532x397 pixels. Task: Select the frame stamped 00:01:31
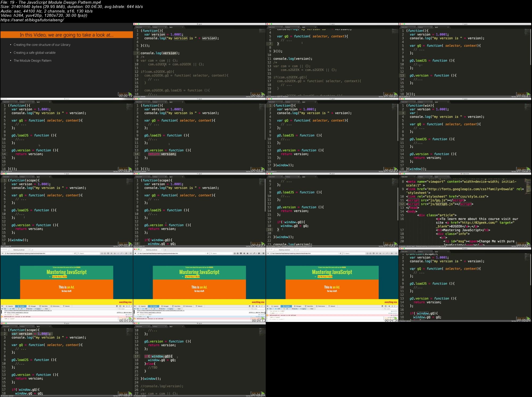tap(66, 135)
